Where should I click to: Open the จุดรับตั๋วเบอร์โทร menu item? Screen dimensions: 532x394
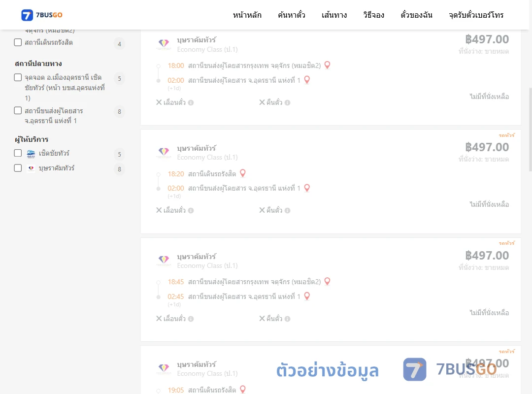click(476, 15)
